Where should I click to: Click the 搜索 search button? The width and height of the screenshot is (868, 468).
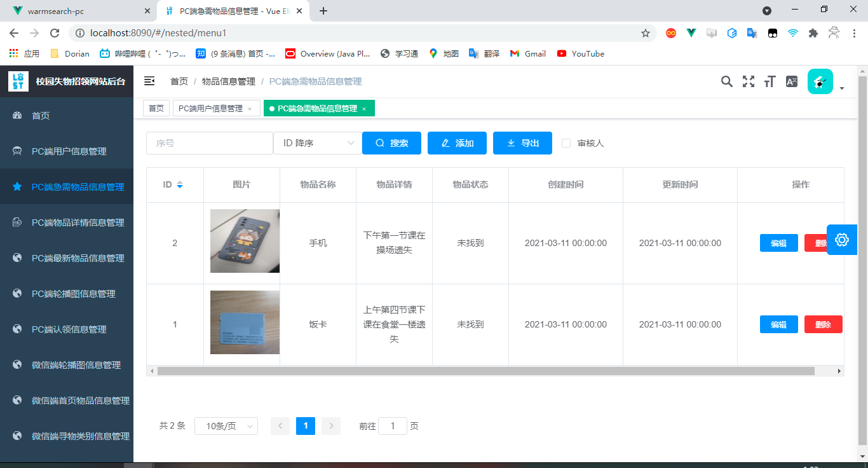pos(392,143)
